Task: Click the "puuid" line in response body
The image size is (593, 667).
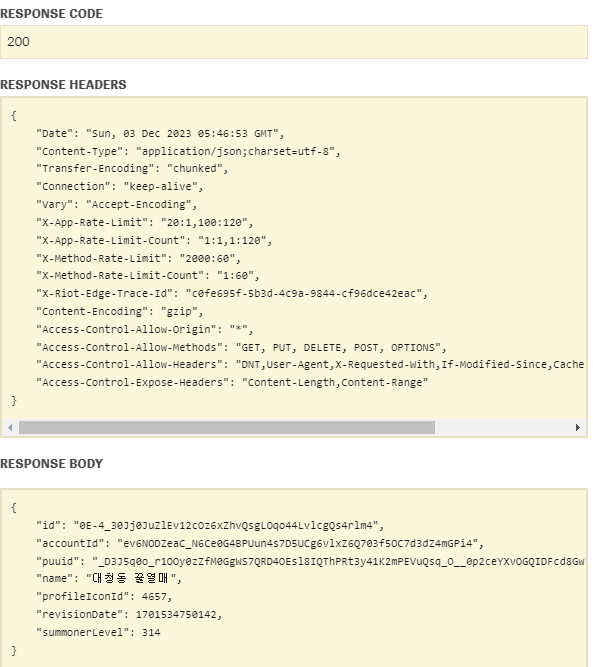Action: pos(310,562)
